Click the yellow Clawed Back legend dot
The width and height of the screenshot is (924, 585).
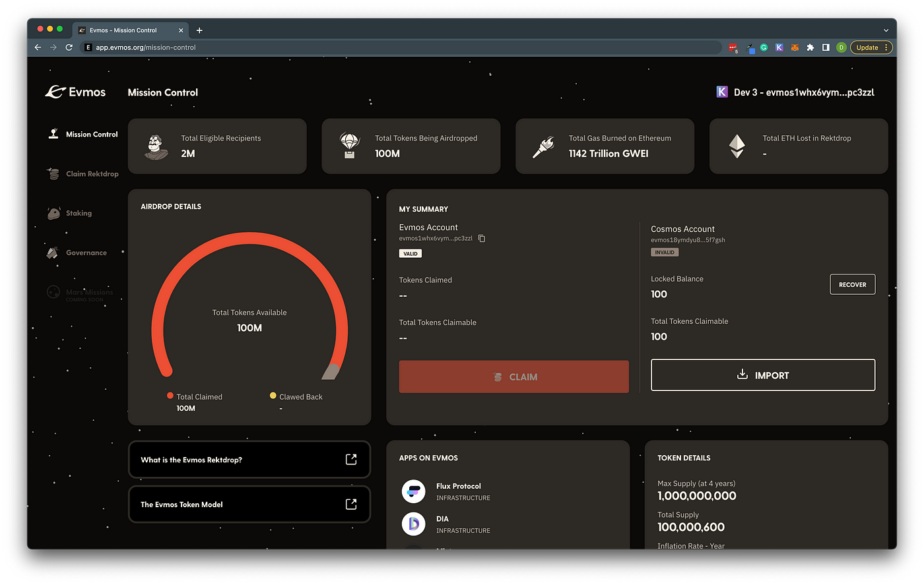click(273, 396)
